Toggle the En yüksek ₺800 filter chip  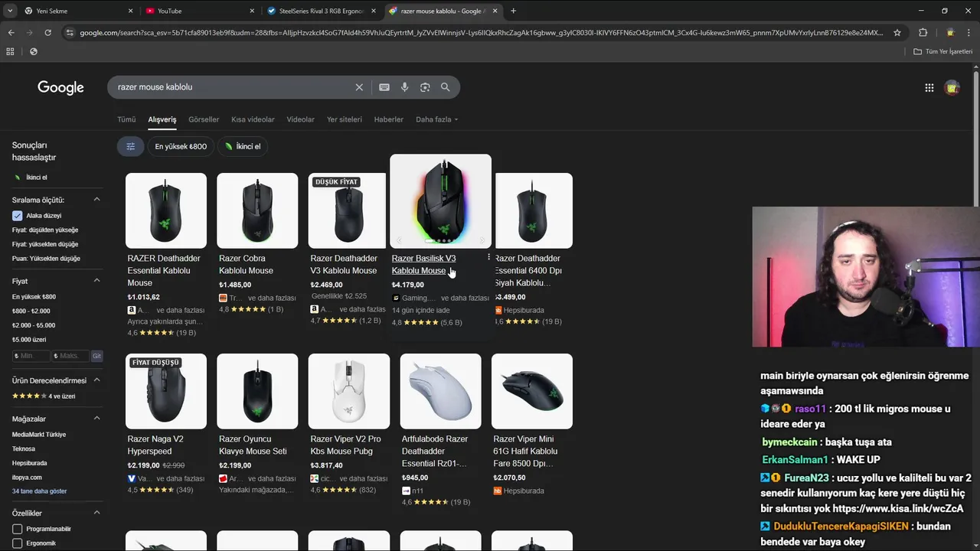click(x=181, y=146)
